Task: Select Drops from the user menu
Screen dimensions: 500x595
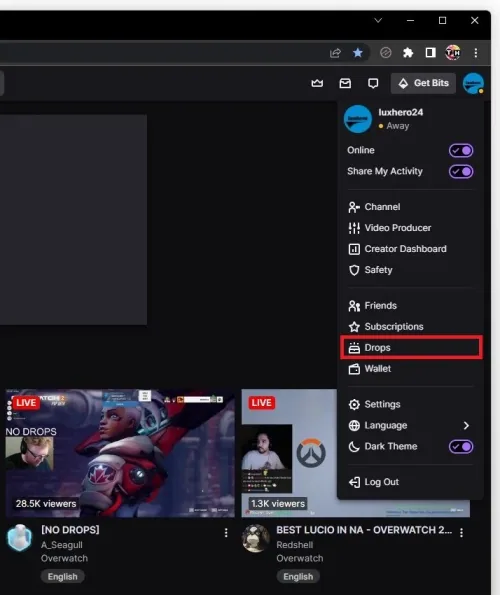Action: click(411, 348)
